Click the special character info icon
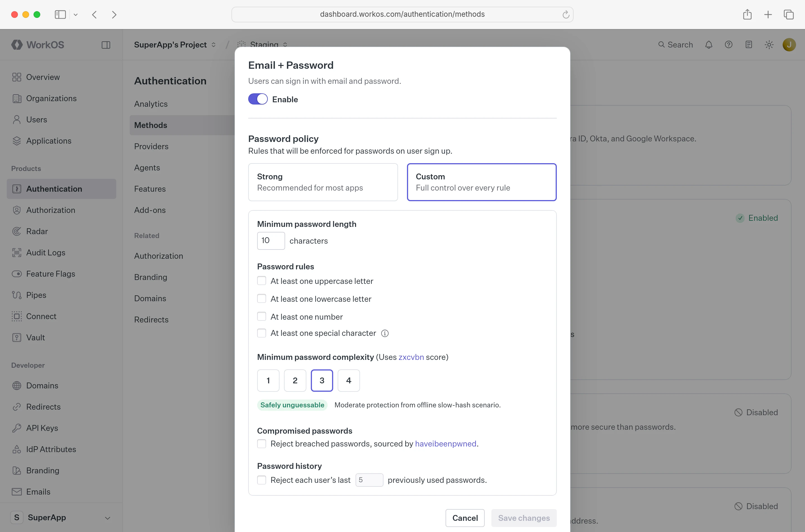The image size is (805, 532). point(385,334)
